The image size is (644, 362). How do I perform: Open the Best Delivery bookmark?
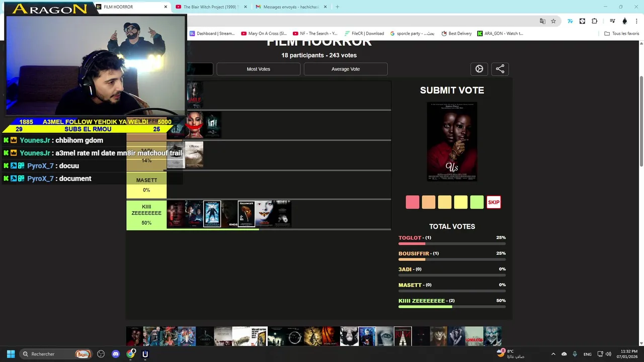point(456,34)
